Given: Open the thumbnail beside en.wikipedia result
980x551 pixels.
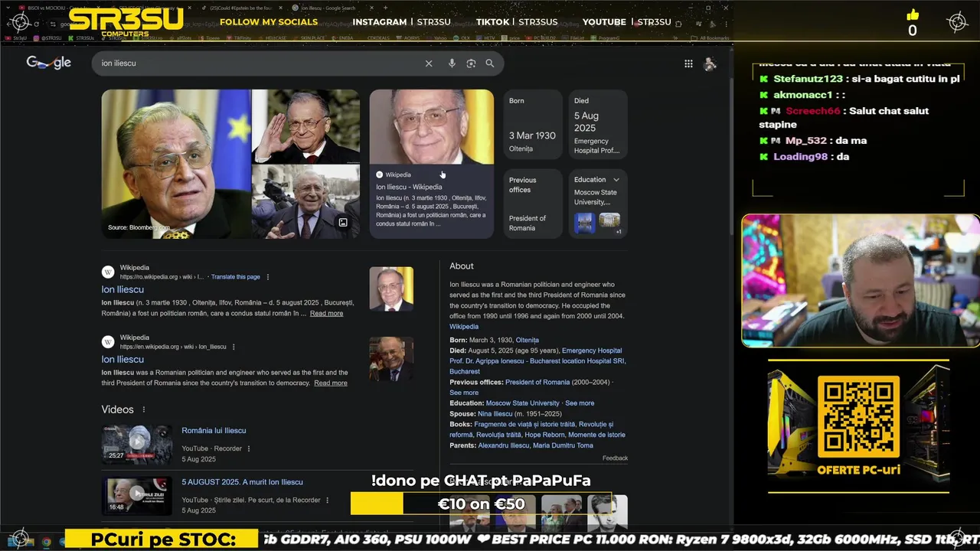Looking at the screenshot, I should point(391,358).
